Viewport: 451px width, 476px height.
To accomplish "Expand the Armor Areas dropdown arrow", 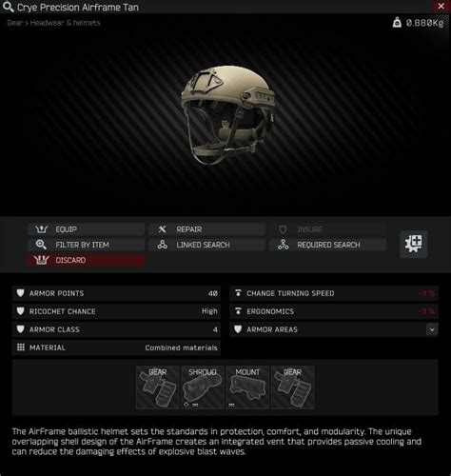I will coord(432,329).
